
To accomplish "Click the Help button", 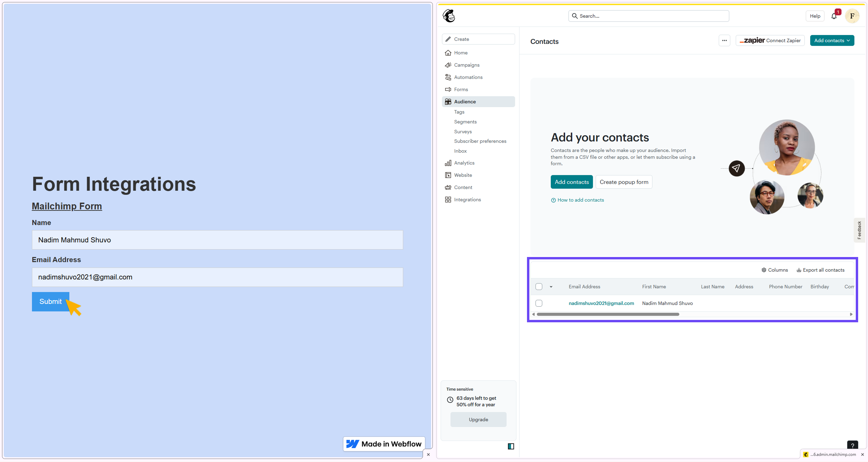I will (815, 16).
